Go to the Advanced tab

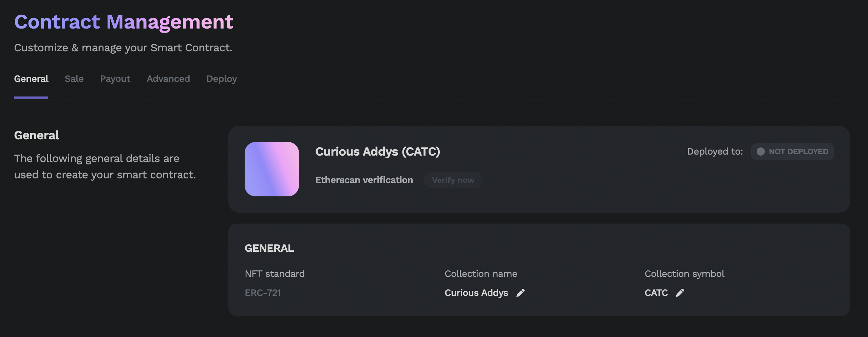(x=168, y=79)
